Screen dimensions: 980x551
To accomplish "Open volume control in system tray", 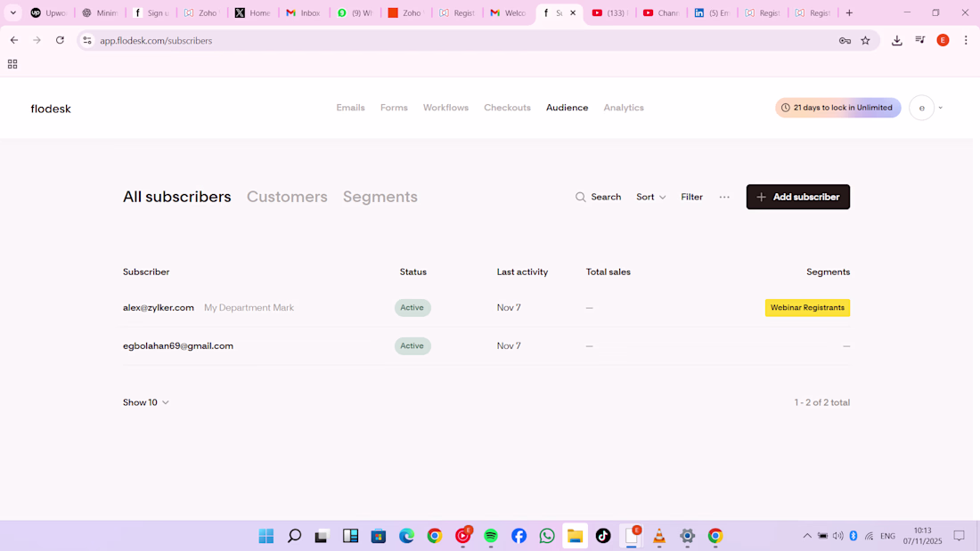I will point(838,536).
